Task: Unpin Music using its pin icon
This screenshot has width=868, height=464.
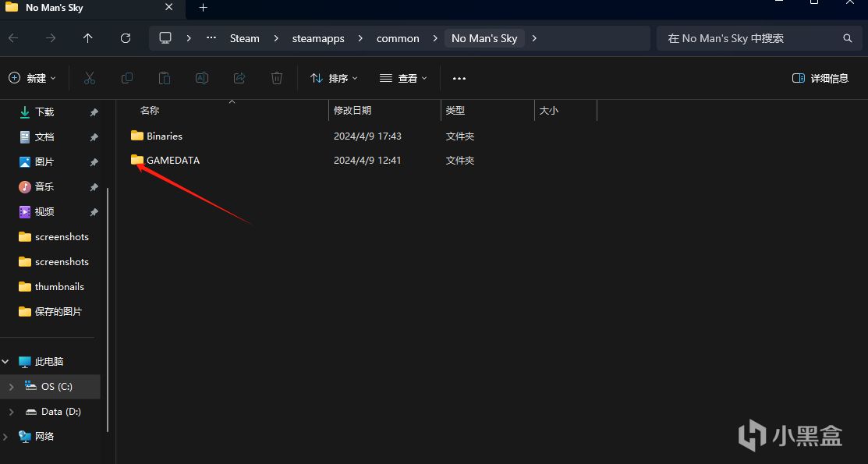Action: [94, 187]
